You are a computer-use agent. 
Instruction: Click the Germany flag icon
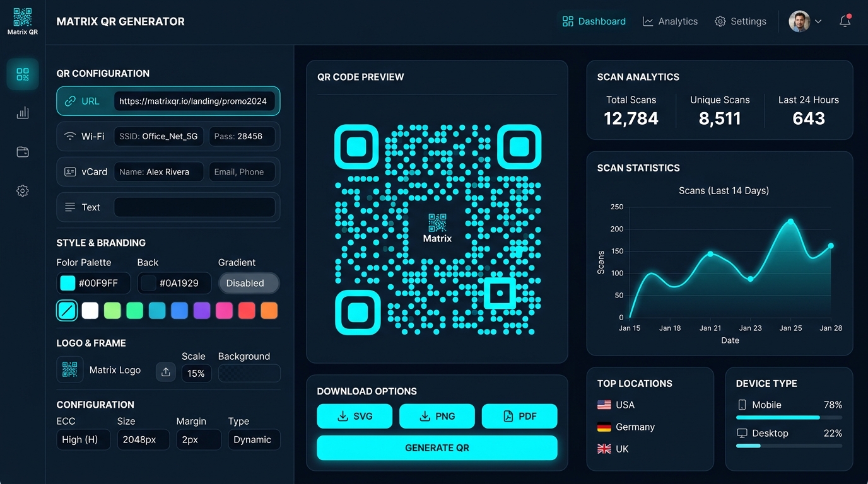(x=604, y=427)
